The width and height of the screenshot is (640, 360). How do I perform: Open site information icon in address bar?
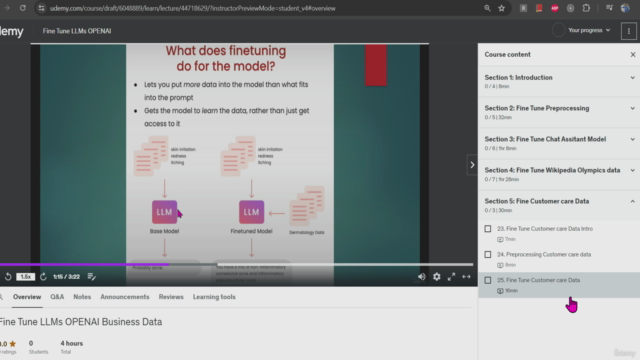(x=41, y=8)
